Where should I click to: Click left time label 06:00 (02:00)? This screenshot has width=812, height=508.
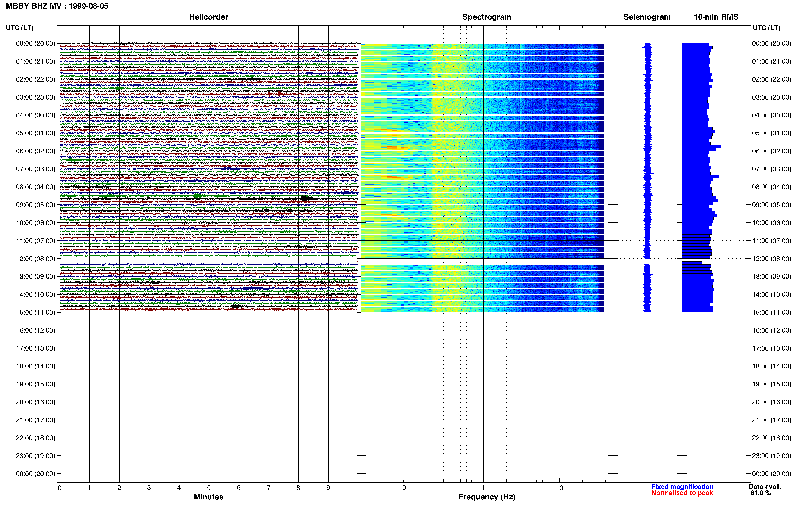click(x=36, y=151)
